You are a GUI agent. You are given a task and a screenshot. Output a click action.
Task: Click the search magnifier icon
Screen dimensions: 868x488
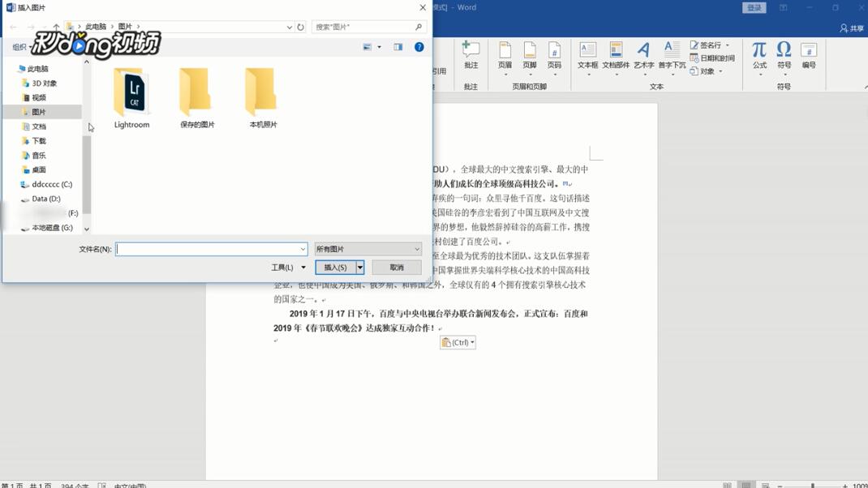419,27
